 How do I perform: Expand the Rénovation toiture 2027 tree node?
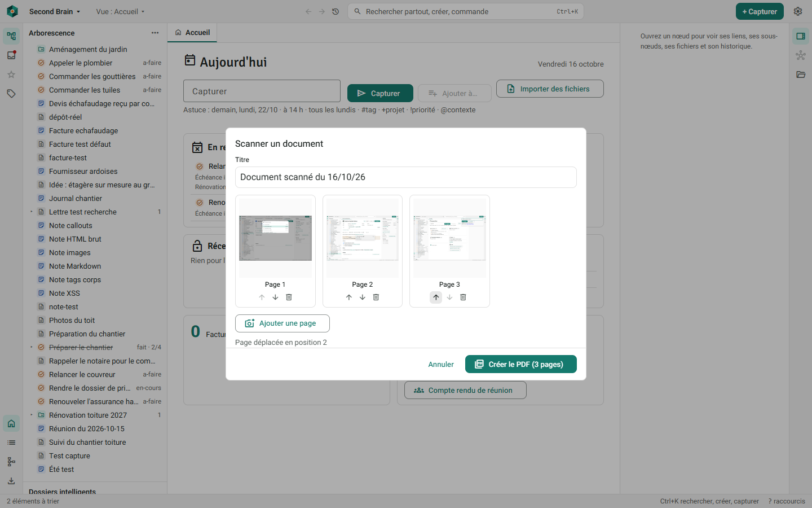(x=31, y=415)
